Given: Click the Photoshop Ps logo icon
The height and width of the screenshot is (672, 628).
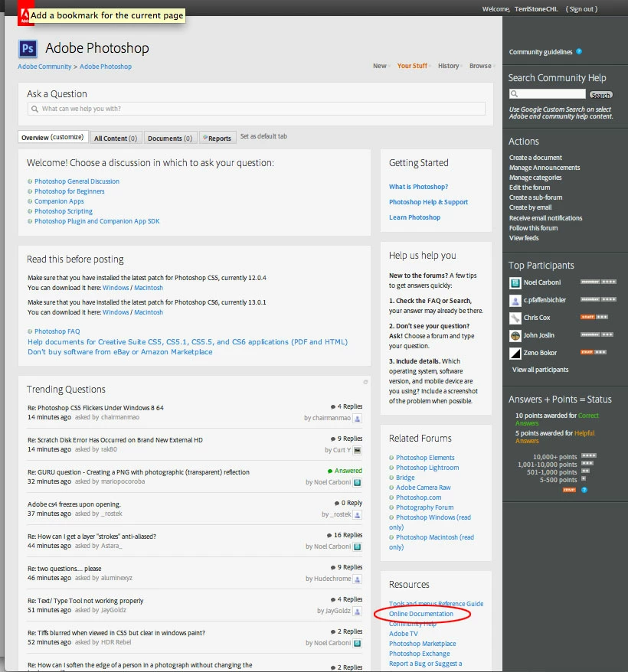Looking at the screenshot, I should 28,48.
